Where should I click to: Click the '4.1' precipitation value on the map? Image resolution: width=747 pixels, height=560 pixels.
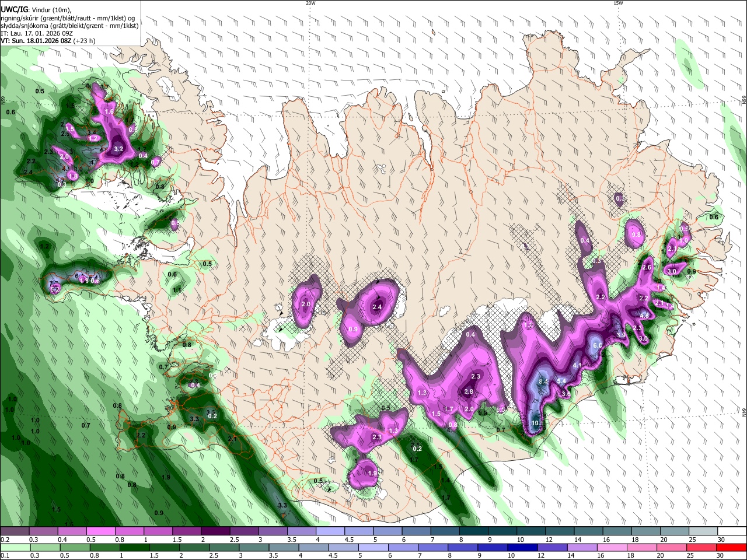pos(577,365)
